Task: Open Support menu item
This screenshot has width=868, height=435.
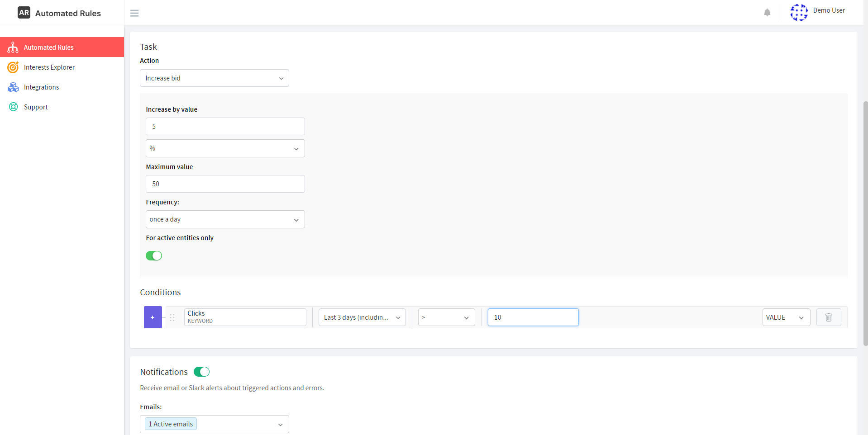Action: (62, 107)
